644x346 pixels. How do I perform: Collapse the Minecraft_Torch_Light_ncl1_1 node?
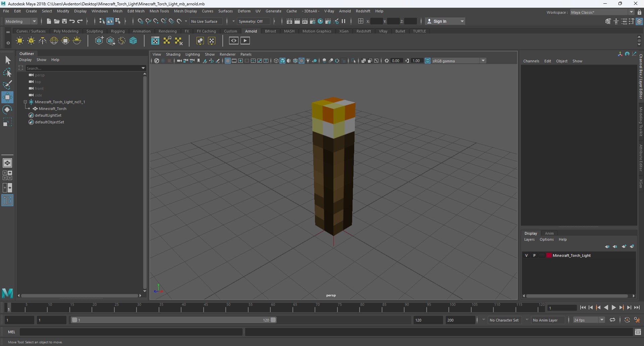click(x=25, y=102)
